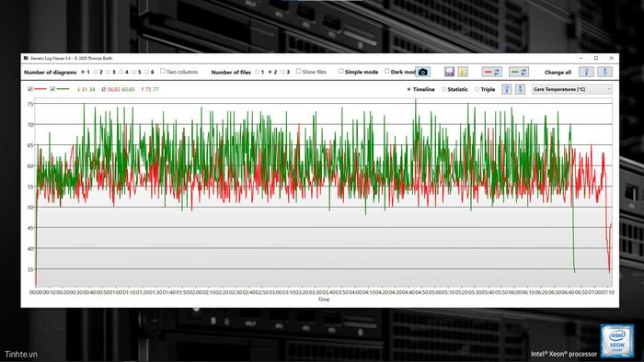
Task: Click the 75 value on the Y axis
Action: pos(30,104)
